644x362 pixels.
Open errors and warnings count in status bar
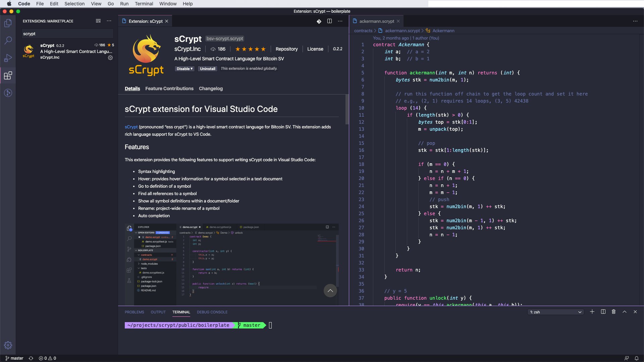47,358
